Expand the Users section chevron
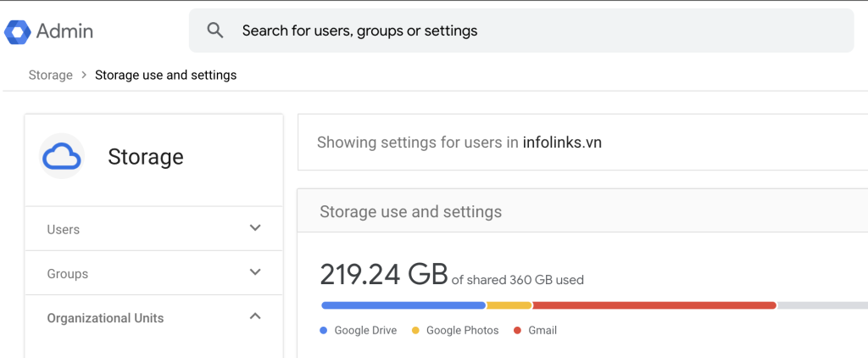Image resolution: width=868 pixels, height=358 pixels. click(255, 228)
